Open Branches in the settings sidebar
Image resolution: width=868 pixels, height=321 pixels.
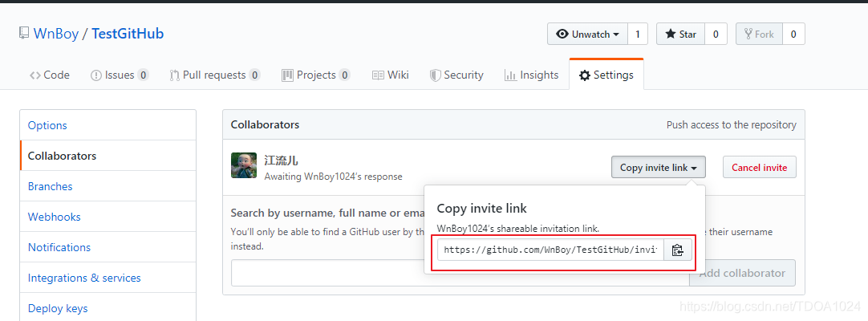click(108, 186)
